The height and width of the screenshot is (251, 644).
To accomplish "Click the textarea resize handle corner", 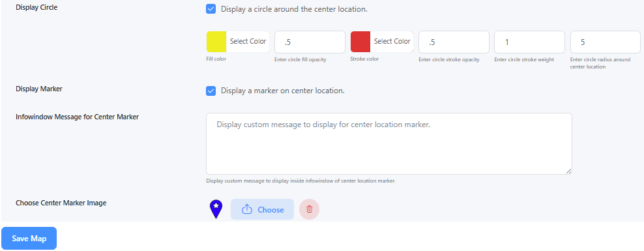I will point(569,171).
